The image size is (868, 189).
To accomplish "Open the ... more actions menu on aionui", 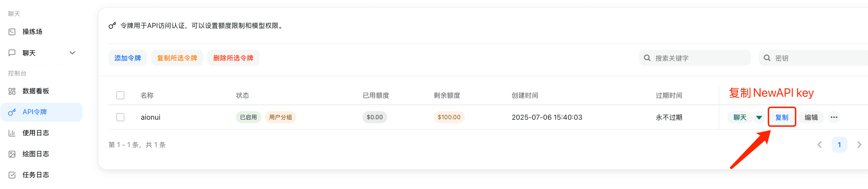I will (x=834, y=117).
